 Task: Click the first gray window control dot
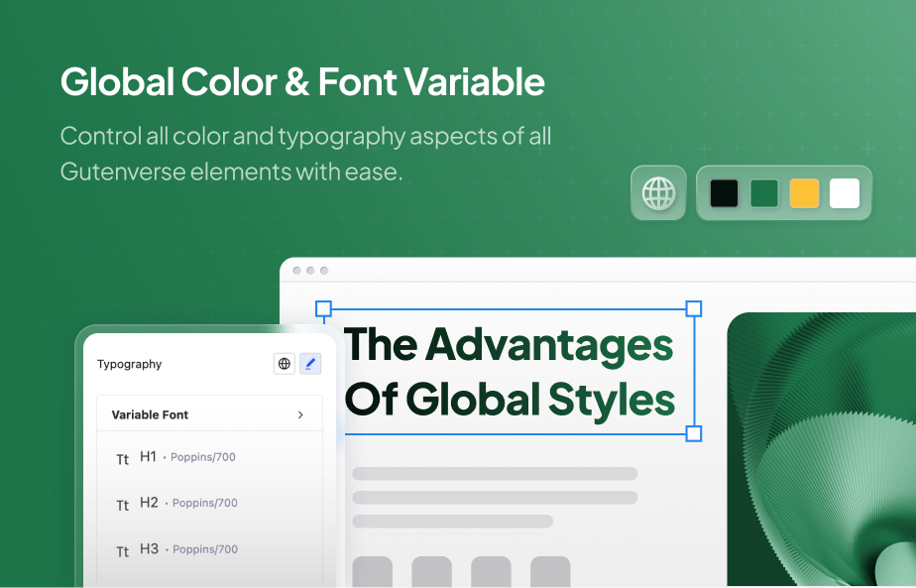tap(296, 271)
